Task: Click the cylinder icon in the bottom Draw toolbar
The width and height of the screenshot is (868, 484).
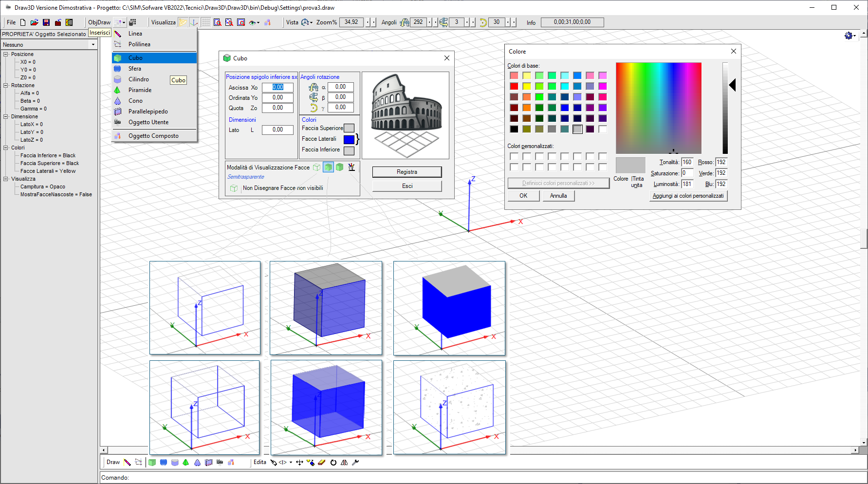Action: point(175,463)
